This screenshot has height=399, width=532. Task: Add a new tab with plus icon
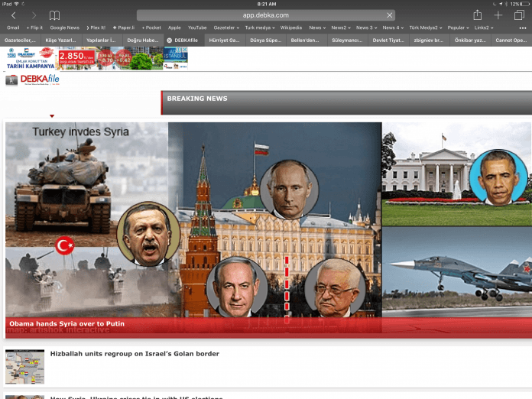(498, 15)
